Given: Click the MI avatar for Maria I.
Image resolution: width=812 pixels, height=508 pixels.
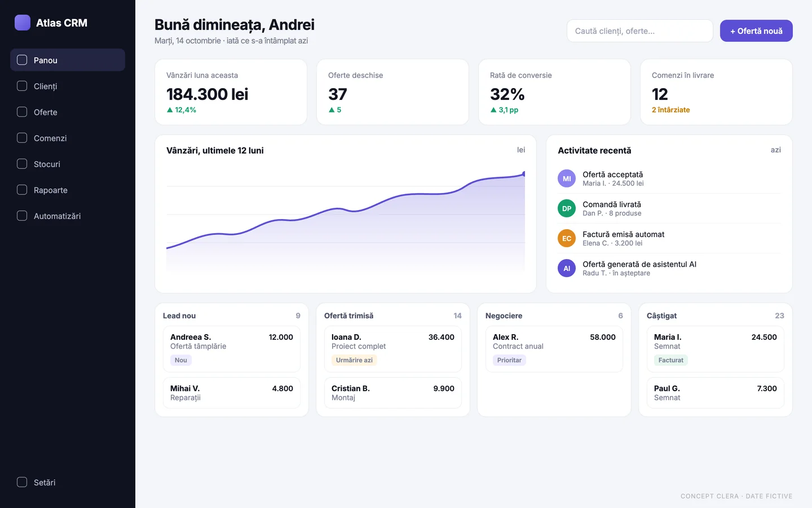Looking at the screenshot, I should [x=567, y=178].
